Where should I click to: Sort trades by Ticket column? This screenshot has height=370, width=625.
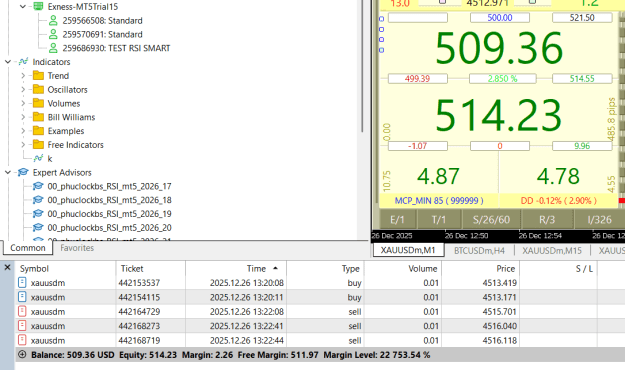point(151,269)
